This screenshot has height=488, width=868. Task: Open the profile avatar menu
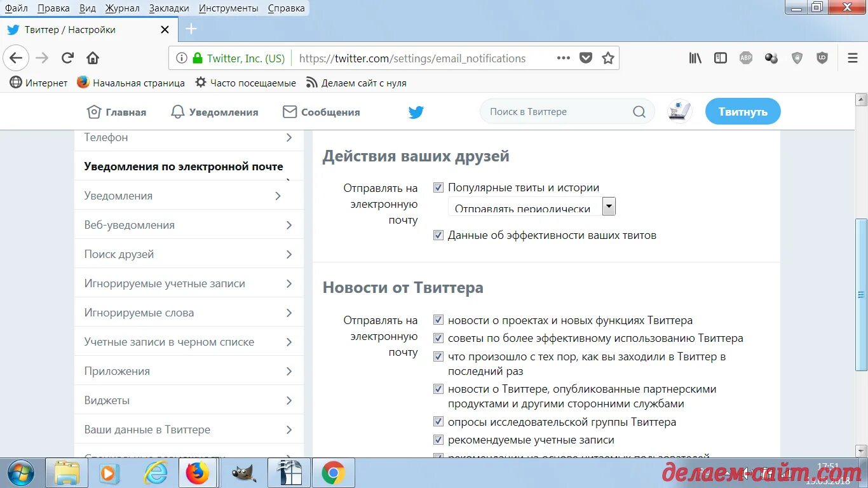680,111
